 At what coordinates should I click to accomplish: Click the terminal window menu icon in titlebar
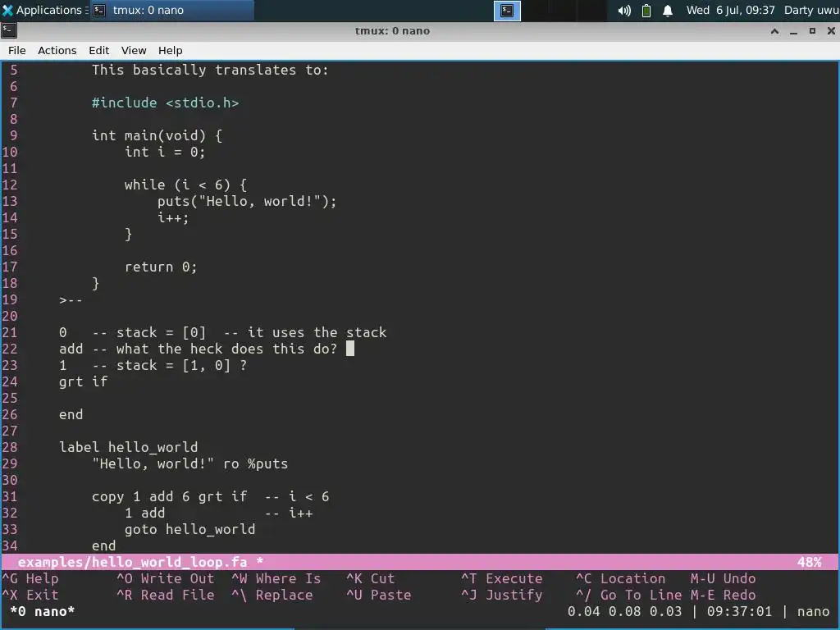pyautogui.click(x=8, y=30)
